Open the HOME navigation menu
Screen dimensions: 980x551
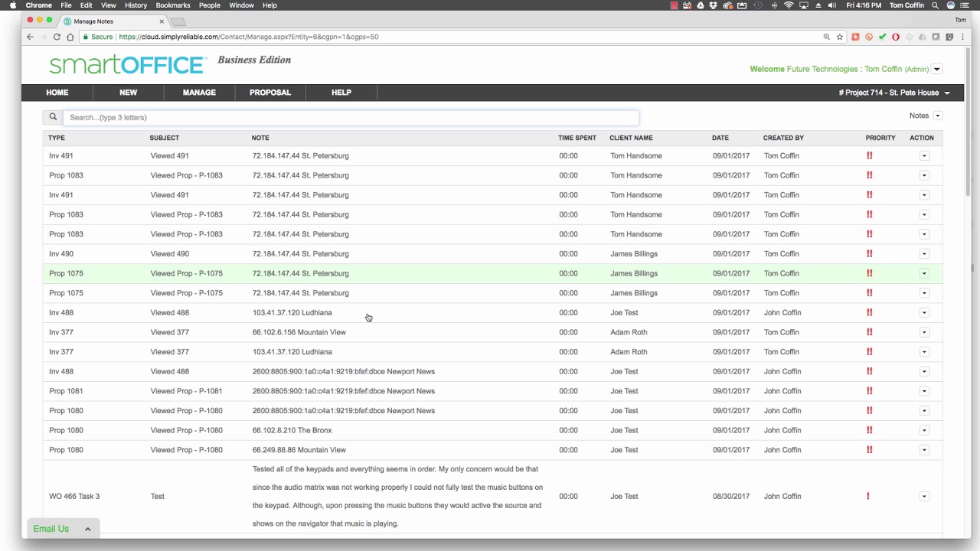click(x=57, y=93)
